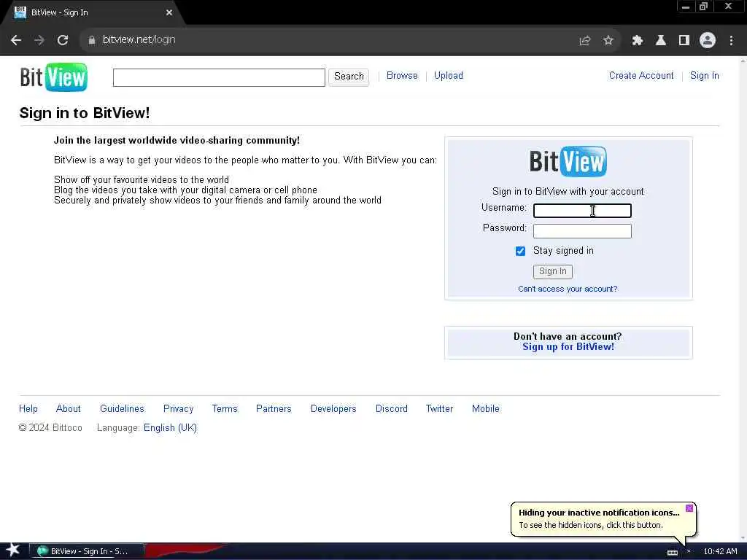Open the Upload menu link
Screen dimensions: 747x560
(449, 76)
